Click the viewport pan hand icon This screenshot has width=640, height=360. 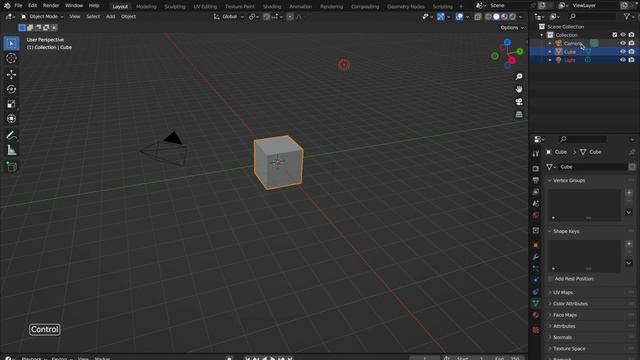(x=519, y=89)
